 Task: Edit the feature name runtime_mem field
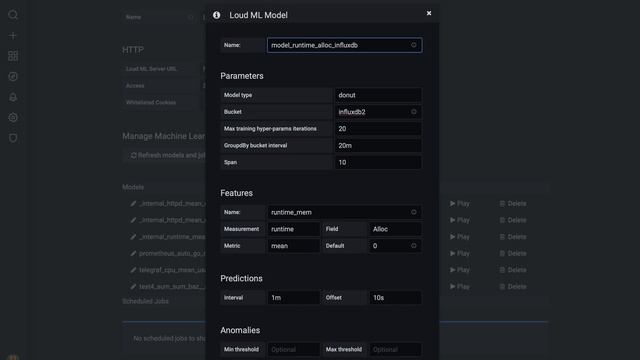click(344, 212)
